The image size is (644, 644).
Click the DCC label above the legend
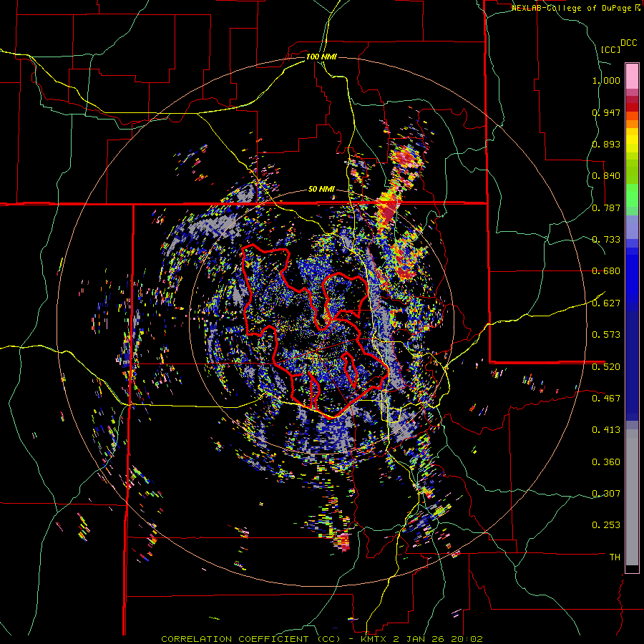point(628,43)
